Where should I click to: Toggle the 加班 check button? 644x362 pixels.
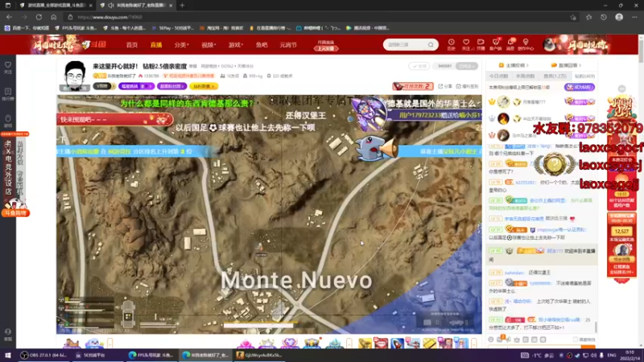tap(419, 66)
